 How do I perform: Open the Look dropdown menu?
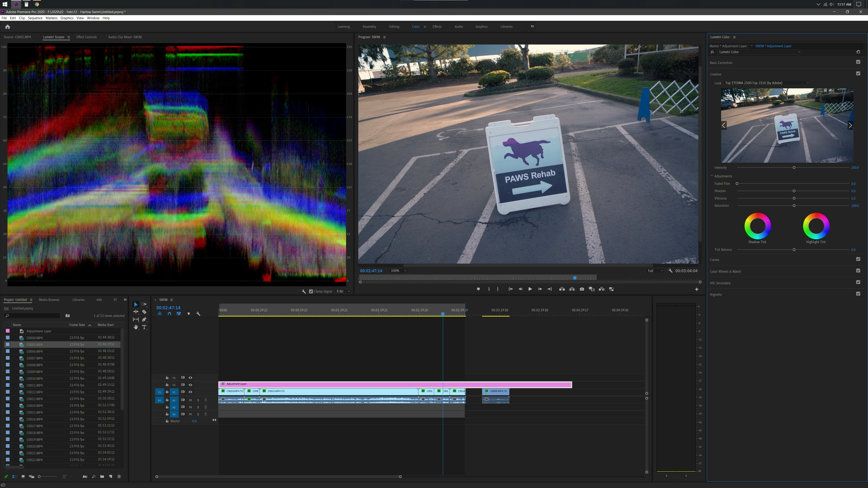pos(767,83)
